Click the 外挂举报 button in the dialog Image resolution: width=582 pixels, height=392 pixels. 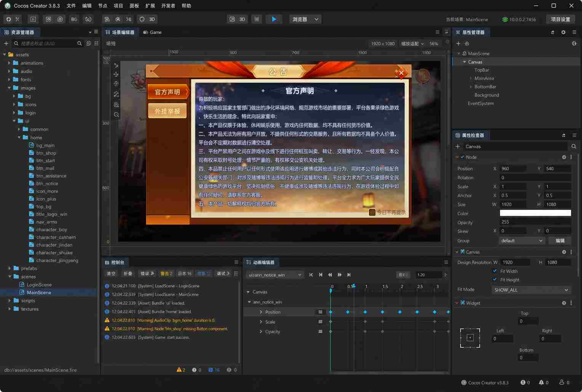[x=168, y=111]
